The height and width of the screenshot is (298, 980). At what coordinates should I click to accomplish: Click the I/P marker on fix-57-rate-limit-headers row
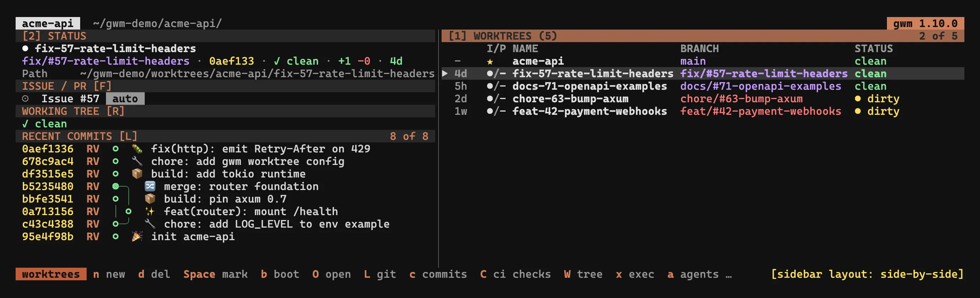(x=496, y=74)
